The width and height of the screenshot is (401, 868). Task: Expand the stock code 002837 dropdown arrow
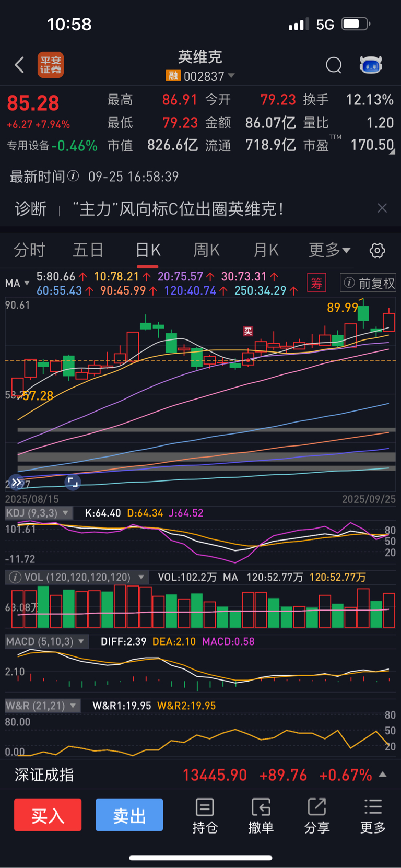231,76
